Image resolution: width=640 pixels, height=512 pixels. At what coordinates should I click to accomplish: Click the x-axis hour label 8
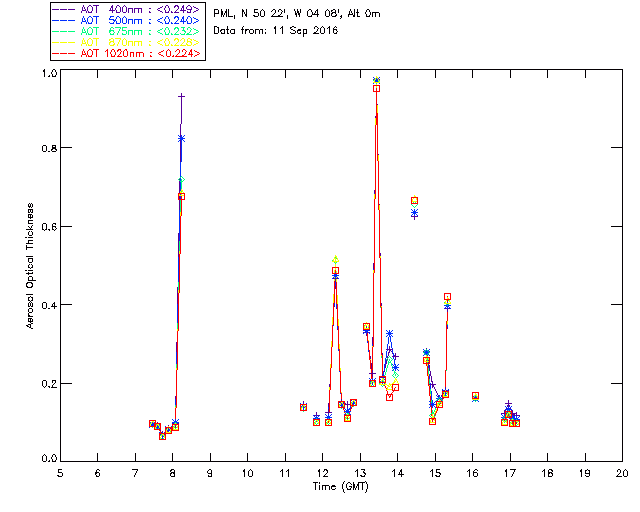[x=173, y=473]
